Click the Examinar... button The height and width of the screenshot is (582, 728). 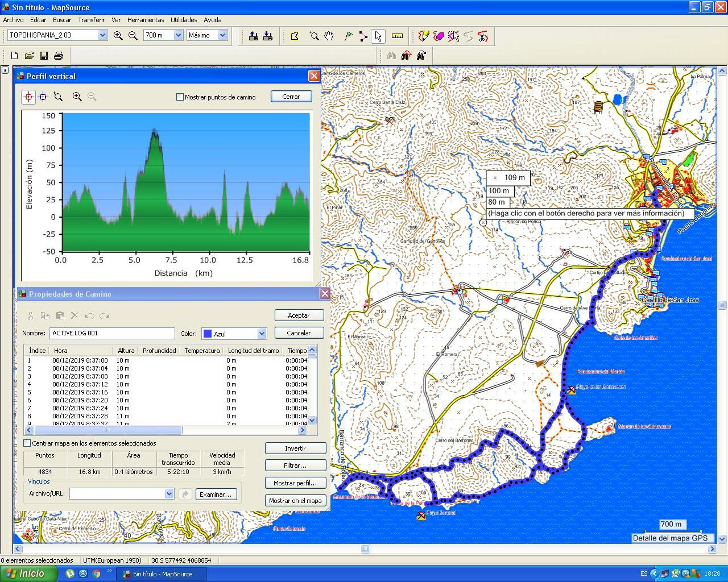point(216,494)
